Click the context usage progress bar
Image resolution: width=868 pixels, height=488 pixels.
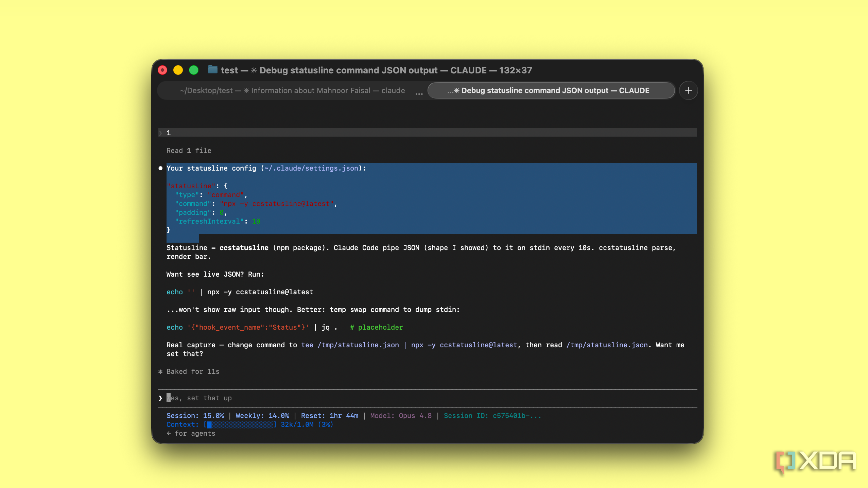[240, 424]
